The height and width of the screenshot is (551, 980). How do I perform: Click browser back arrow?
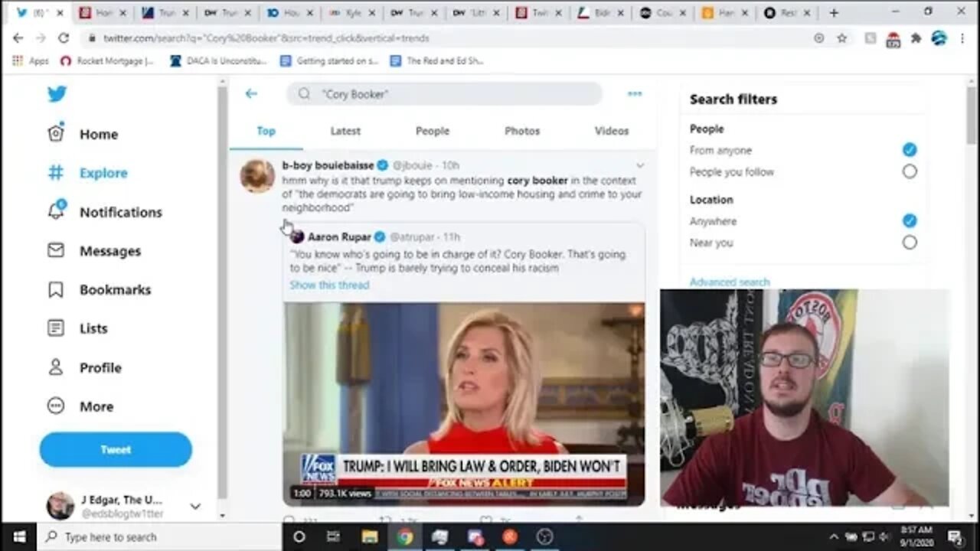18,38
